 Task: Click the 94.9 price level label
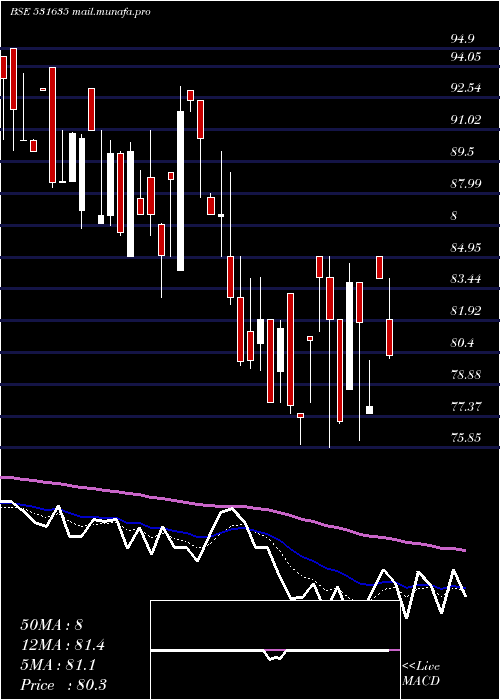click(462, 39)
